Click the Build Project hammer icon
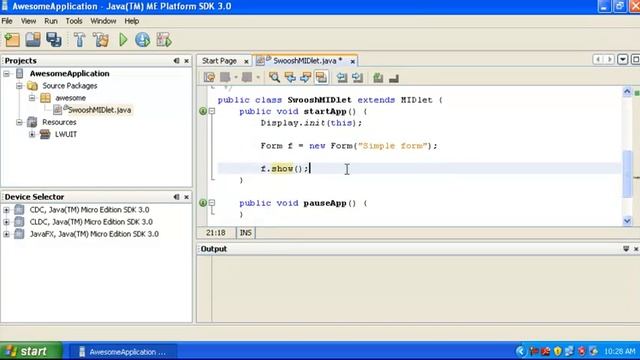Viewport: 640px width, 360px height. tap(80, 40)
